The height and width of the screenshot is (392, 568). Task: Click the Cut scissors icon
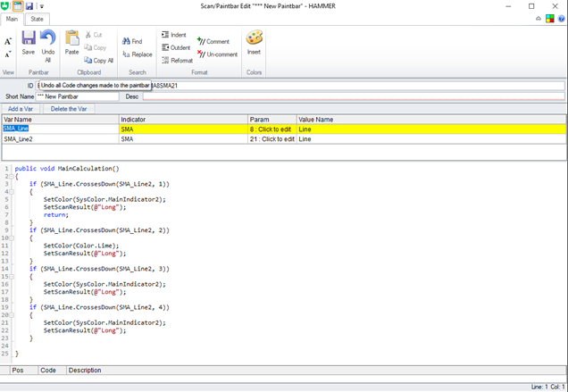tap(88, 35)
